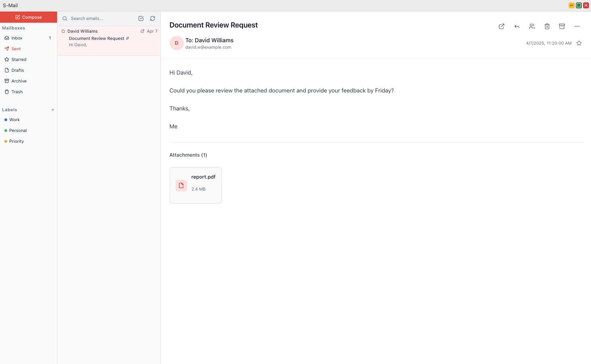
Task: Select the Work label with blue dot
Action: [14, 120]
